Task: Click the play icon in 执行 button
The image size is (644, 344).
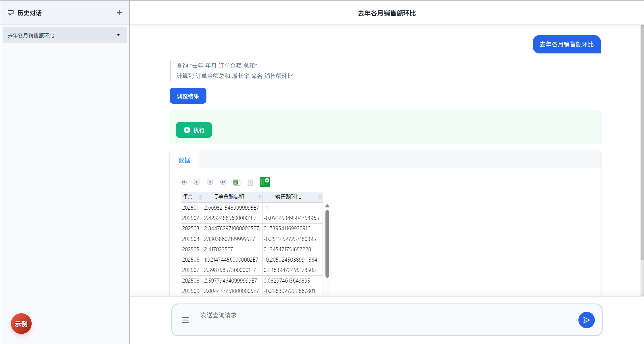Action: [187, 130]
